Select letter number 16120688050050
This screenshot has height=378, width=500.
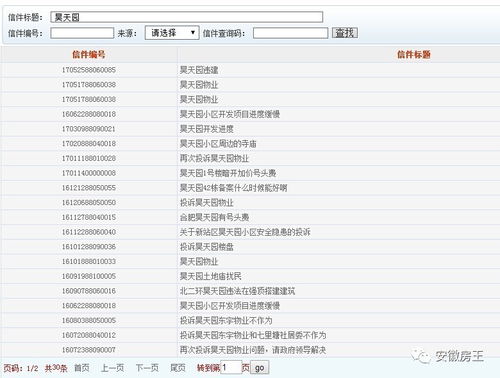point(89,203)
